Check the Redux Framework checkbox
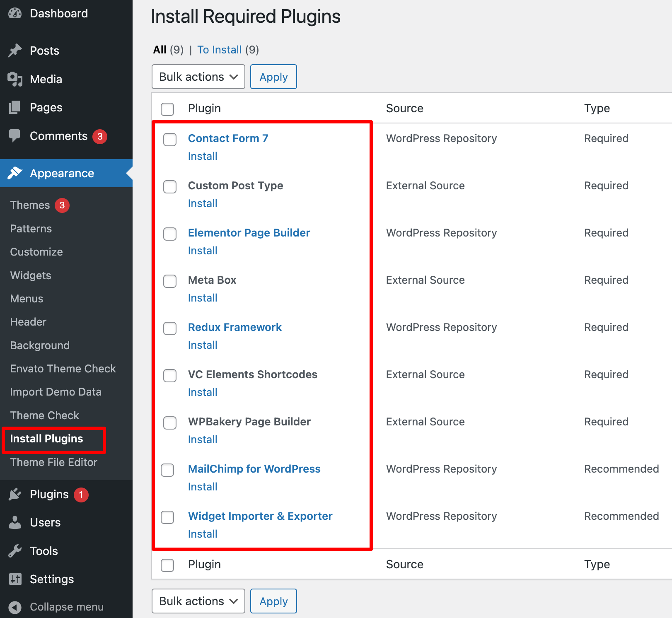 (170, 328)
